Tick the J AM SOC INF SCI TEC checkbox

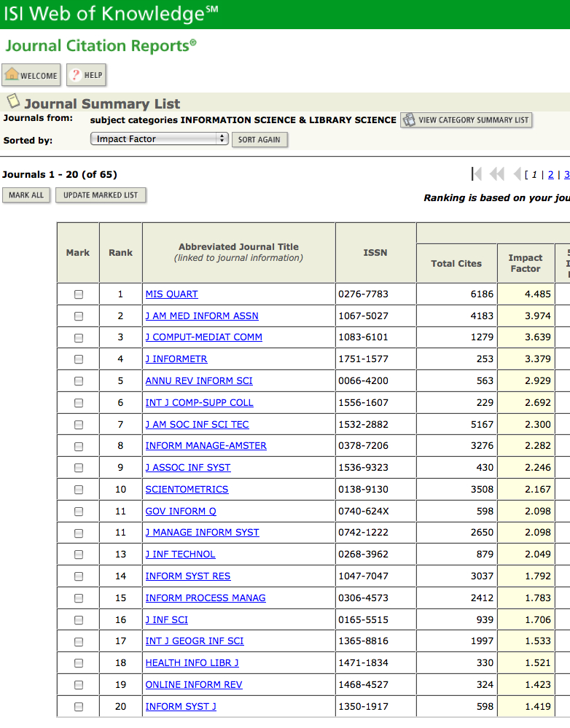pyautogui.click(x=79, y=425)
